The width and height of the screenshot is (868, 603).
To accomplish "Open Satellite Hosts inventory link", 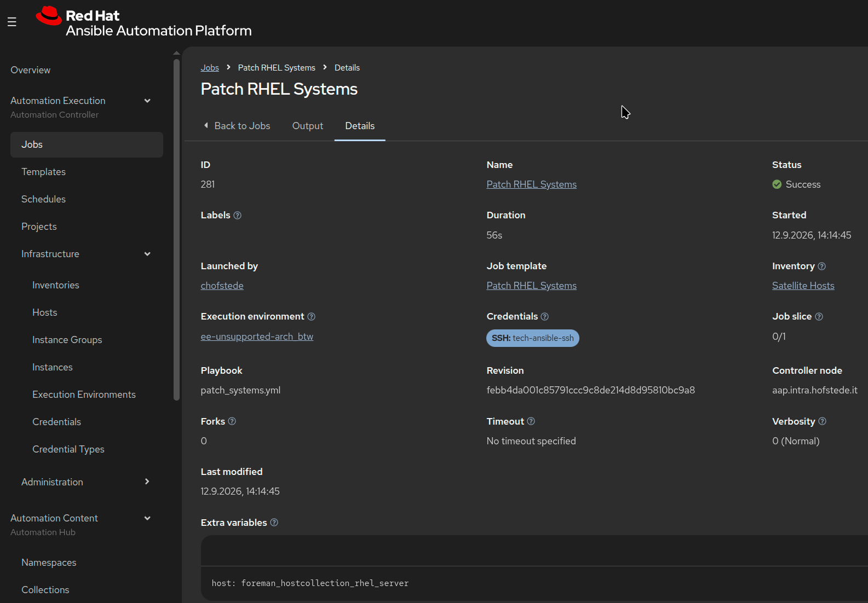I will [x=803, y=286].
